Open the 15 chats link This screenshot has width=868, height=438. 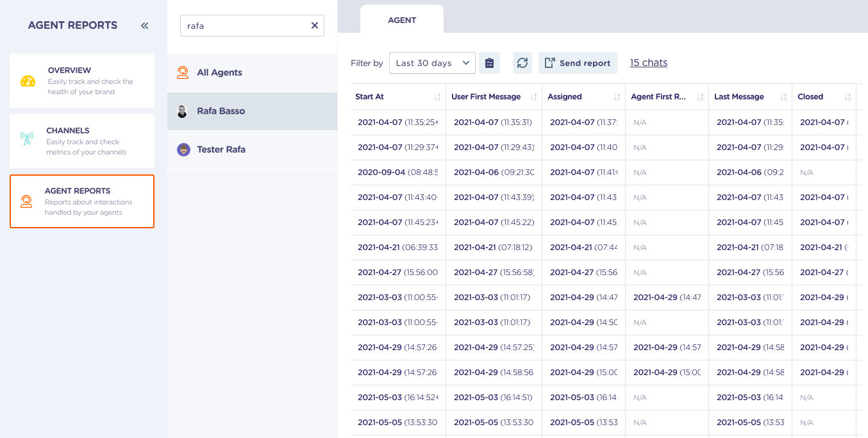pos(649,63)
